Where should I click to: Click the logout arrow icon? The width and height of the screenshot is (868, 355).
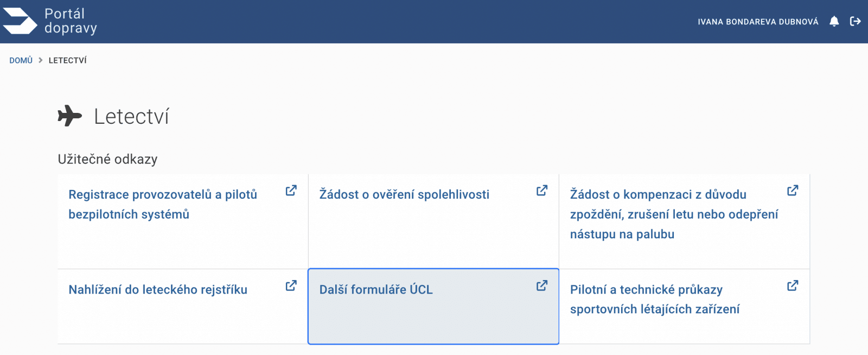(856, 21)
